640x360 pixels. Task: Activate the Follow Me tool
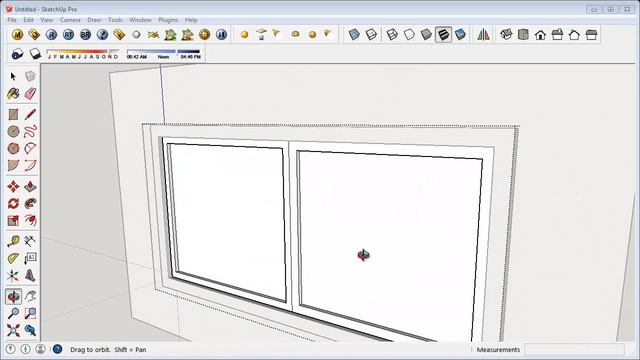tap(30, 203)
